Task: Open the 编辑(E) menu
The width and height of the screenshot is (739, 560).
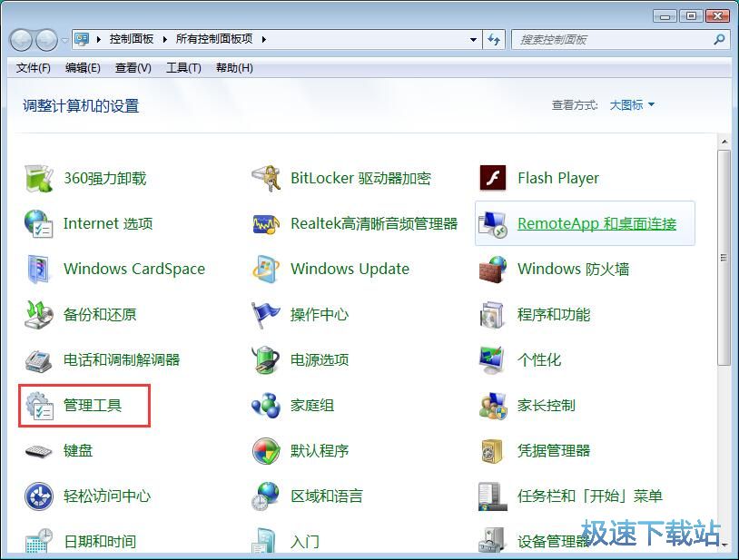Action: [x=83, y=68]
